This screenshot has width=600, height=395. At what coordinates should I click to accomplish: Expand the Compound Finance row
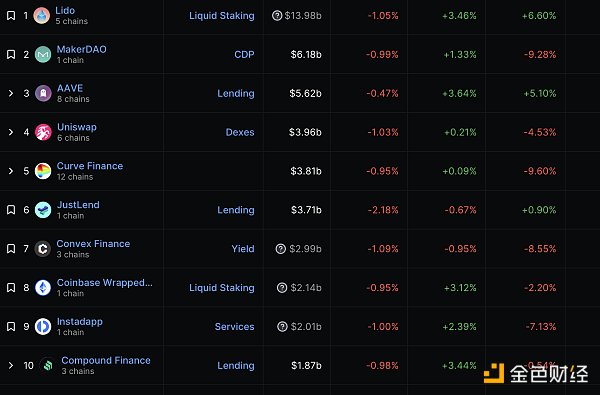coord(11,366)
